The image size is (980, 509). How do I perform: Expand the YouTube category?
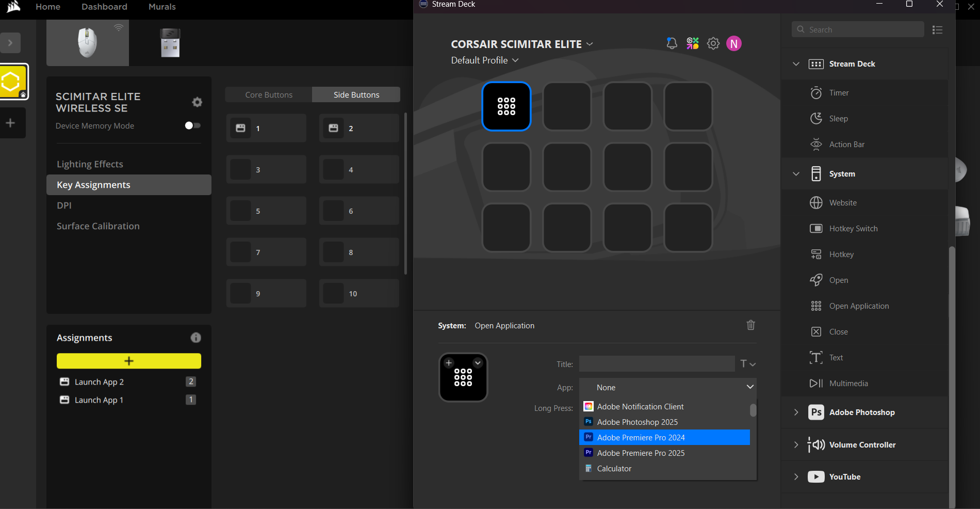click(x=796, y=476)
